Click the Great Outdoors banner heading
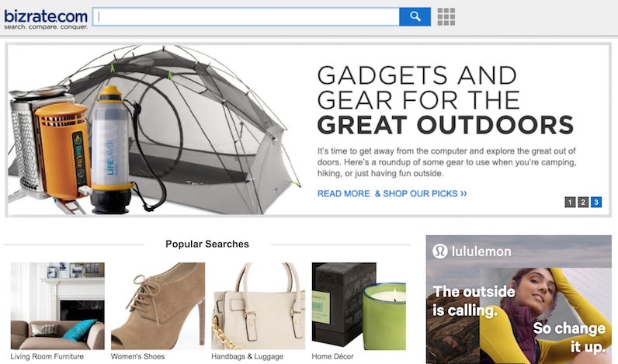This screenshot has width=618, height=364. tap(446, 100)
